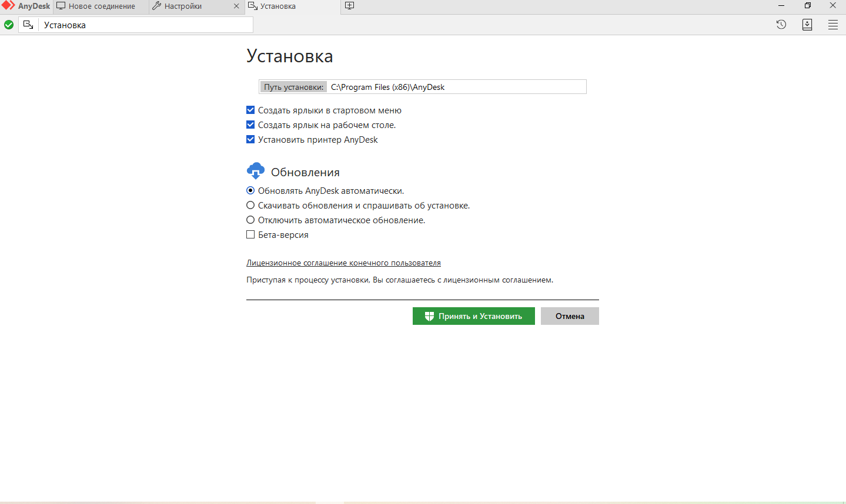Enable the Бета-версия checkbox
846x504 pixels.
click(250, 234)
